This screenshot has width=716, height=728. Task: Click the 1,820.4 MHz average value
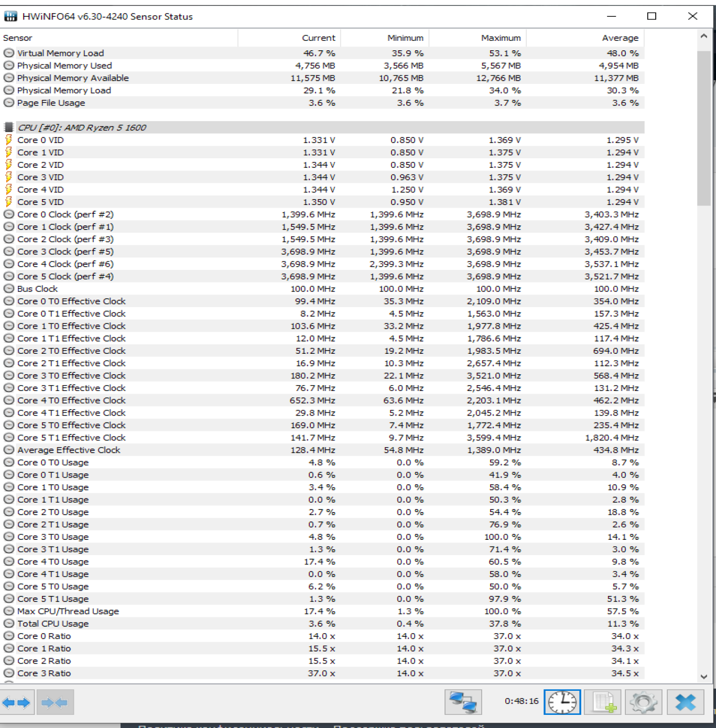pyautogui.click(x=612, y=438)
